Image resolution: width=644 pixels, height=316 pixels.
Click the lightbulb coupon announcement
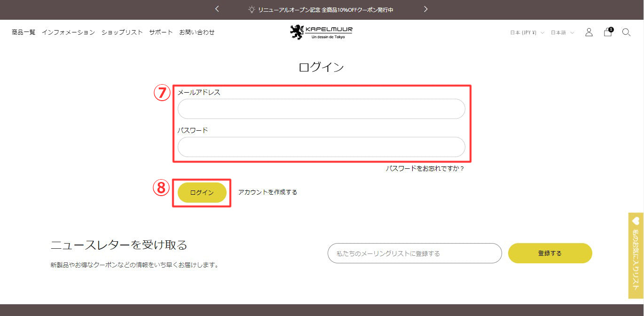click(321, 9)
